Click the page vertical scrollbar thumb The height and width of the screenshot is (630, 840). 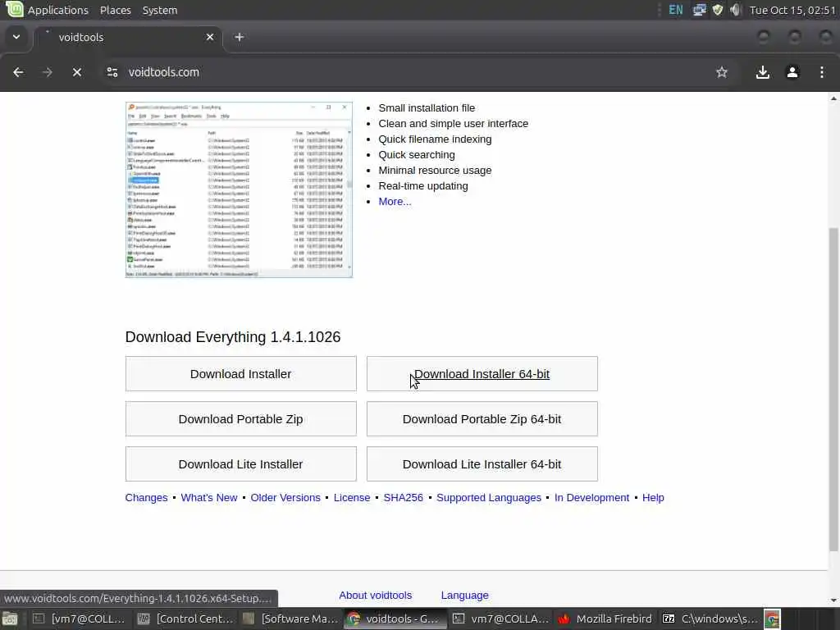(x=833, y=390)
